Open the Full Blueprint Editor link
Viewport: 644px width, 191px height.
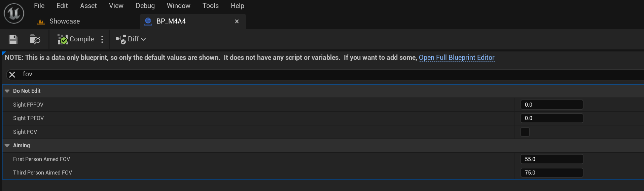pos(456,58)
